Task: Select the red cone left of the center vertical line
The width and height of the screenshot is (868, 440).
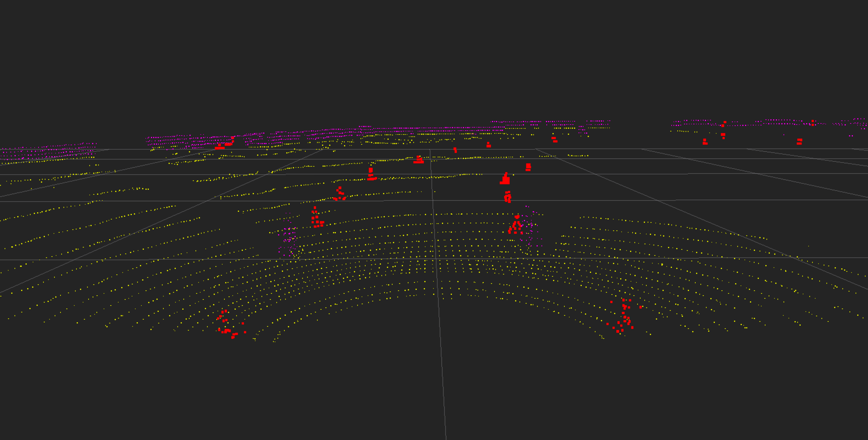Action: pyautogui.click(x=419, y=160)
